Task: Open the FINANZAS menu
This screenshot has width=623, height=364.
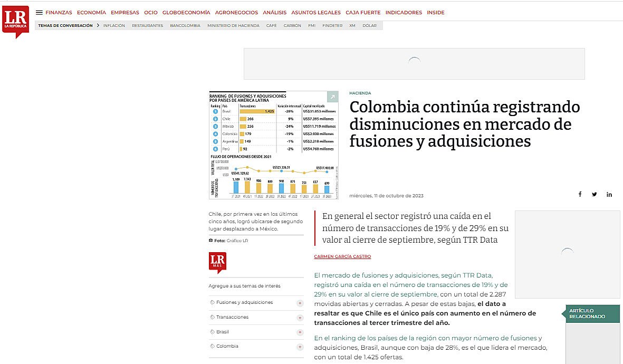Action: point(59,13)
